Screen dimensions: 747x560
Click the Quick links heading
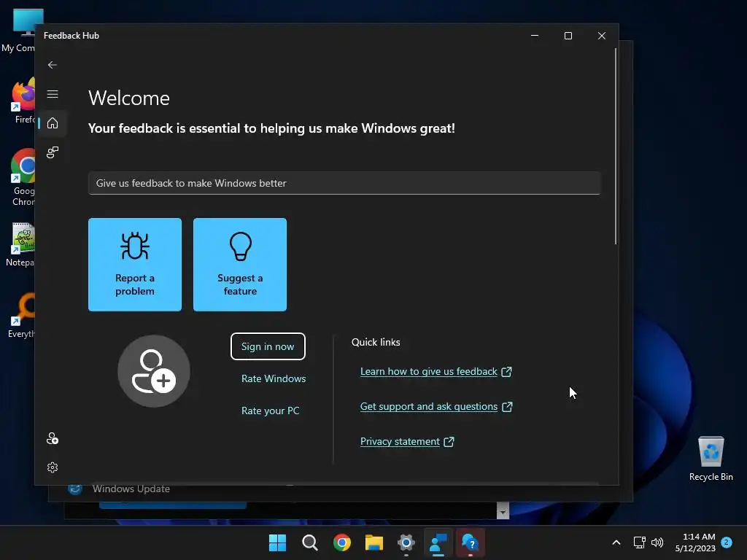[x=376, y=342]
